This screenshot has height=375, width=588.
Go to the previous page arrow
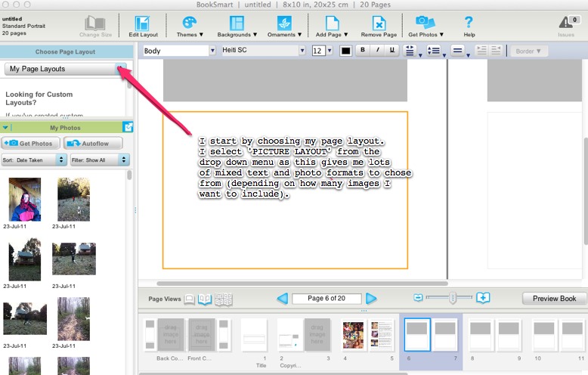[x=283, y=299]
